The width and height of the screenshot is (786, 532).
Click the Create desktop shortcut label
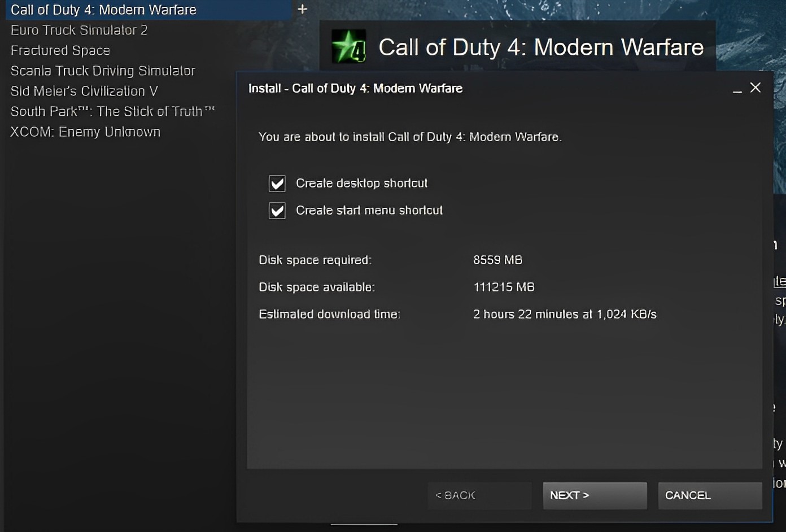361,183
